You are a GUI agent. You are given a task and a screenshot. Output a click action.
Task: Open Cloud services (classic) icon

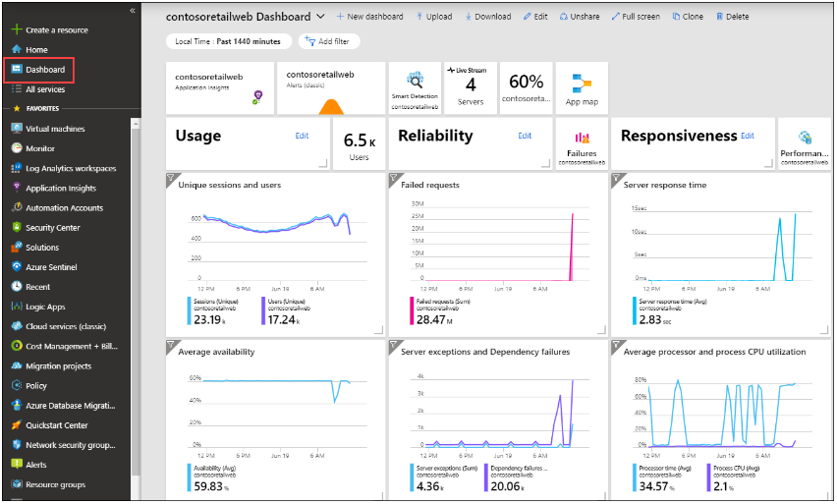point(17,325)
